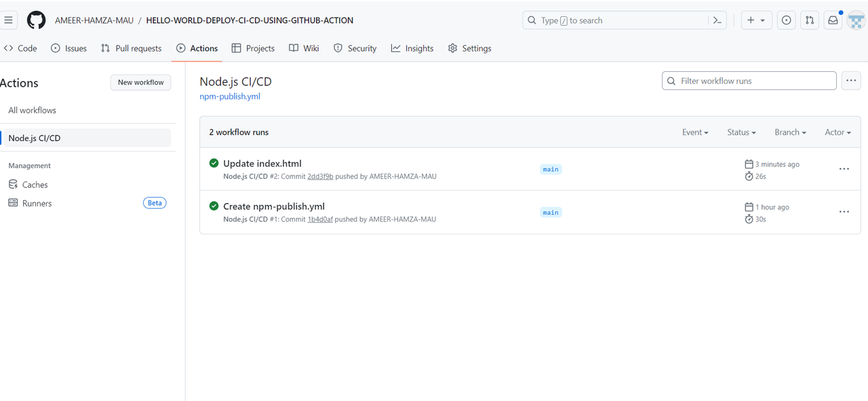Viewport: 868px width, 401px height.
Task: Click calendar icon beside 3 minutes ago
Action: pyautogui.click(x=749, y=164)
